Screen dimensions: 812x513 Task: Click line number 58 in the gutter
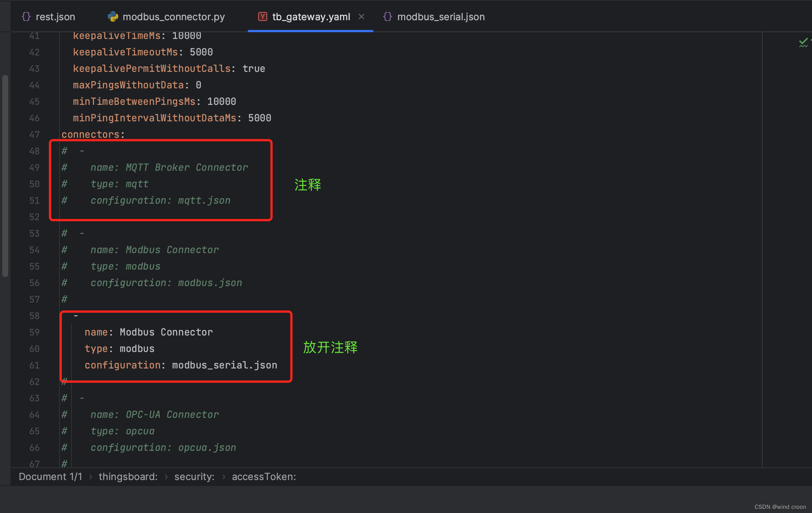coord(34,316)
